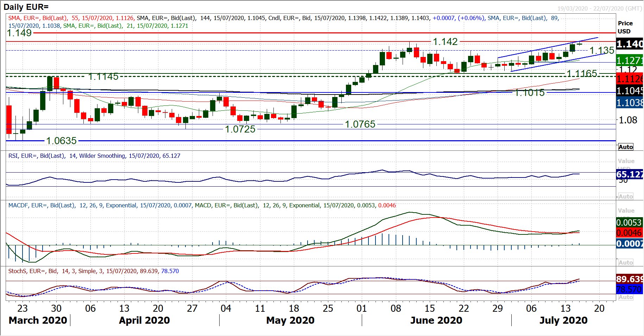This screenshot has width=644, height=336.
Task: Click the Daily EUR= chart title
Action: (x=26, y=7)
